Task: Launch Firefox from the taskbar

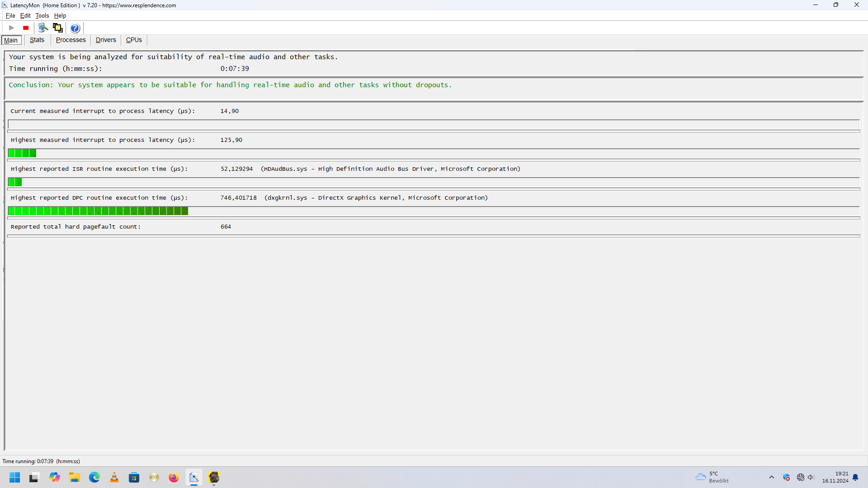Action: [x=174, y=478]
